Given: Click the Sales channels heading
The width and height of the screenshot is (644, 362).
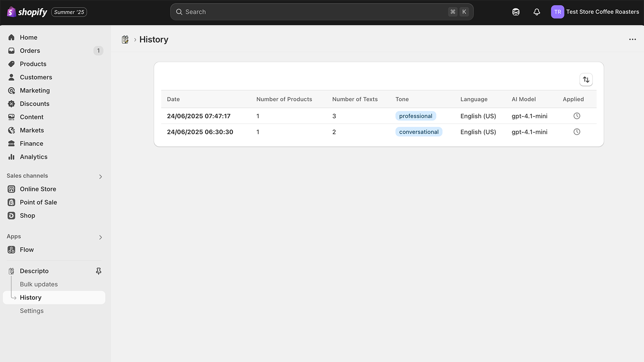Looking at the screenshot, I should pyautogui.click(x=27, y=176).
